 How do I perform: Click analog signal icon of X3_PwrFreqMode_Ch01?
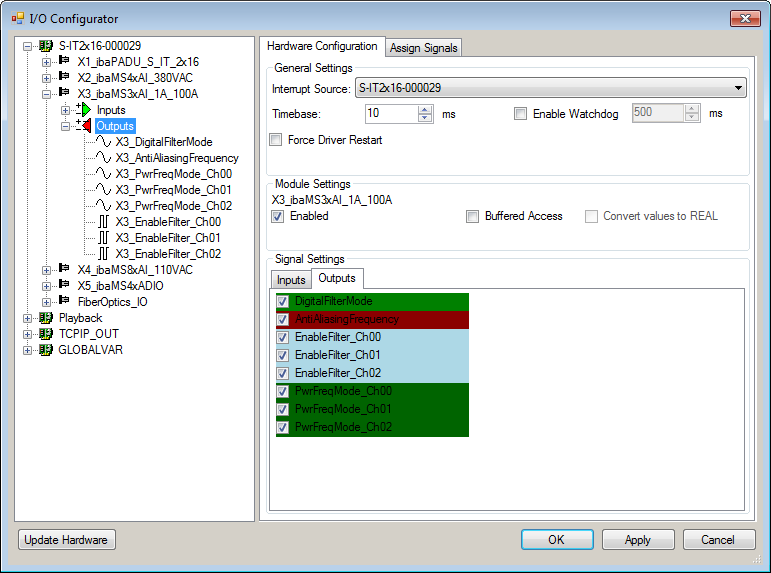click(x=103, y=189)
